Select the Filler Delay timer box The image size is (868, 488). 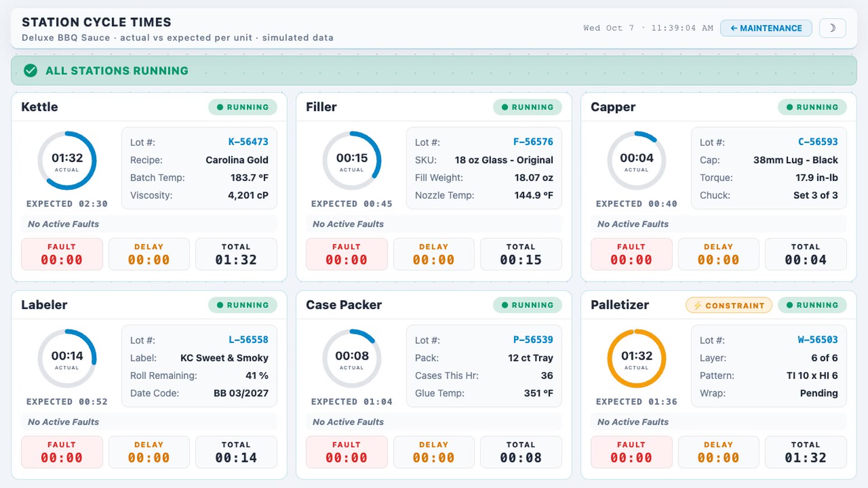coord(434,254)
